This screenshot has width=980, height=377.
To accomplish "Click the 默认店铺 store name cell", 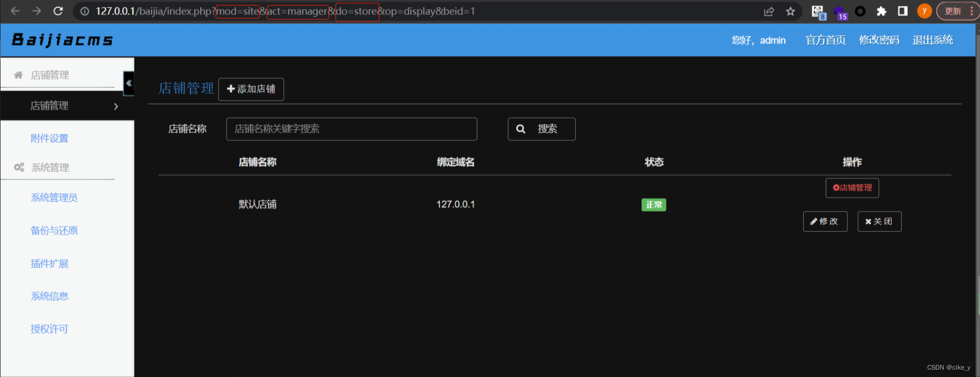I will click(x=257, y=204).
